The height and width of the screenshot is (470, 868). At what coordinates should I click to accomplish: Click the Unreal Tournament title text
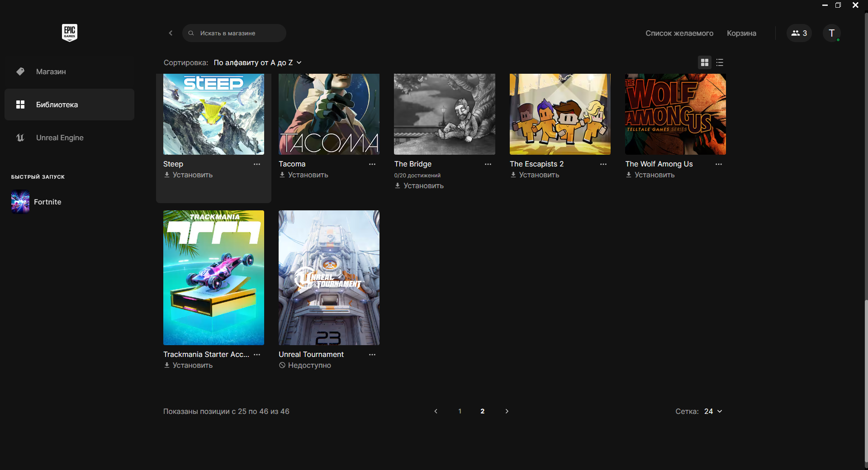(311, 354)
